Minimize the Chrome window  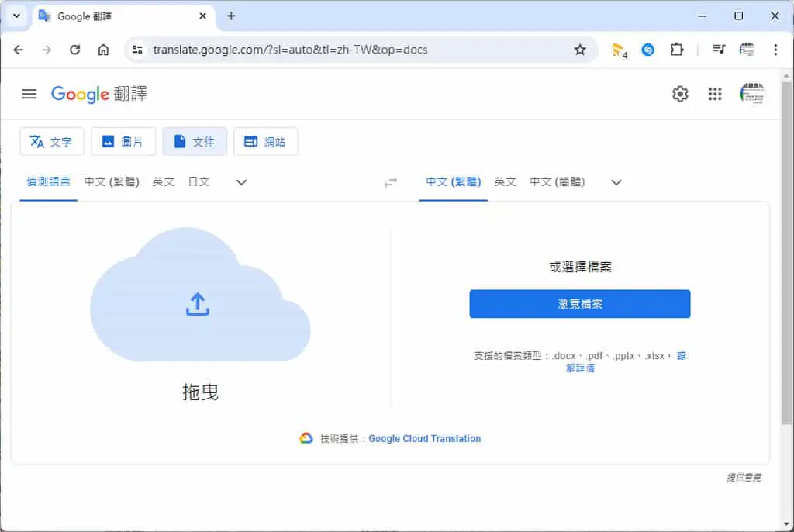pyautogui.click(x=702, y=16)
